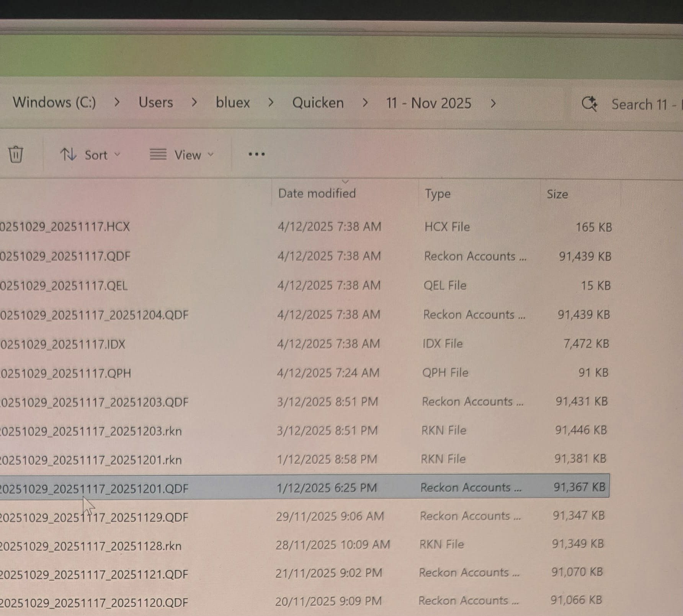Click the 91,070 KB size value

[577, 572]
